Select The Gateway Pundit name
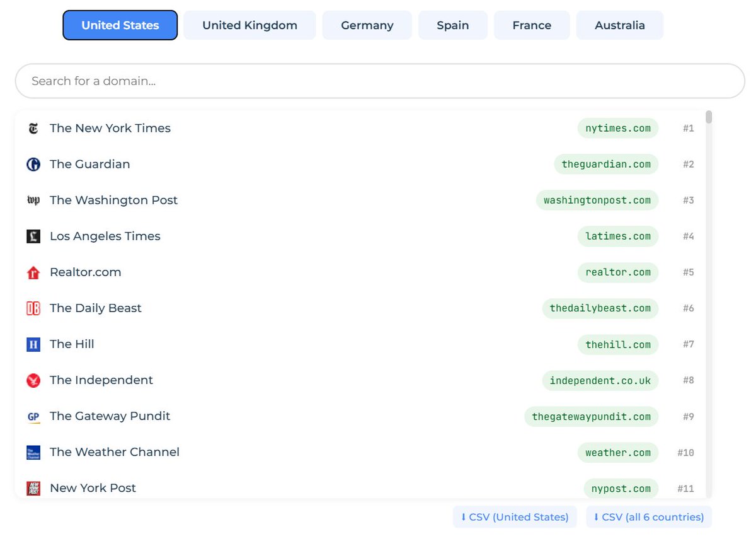 (110, 416)
